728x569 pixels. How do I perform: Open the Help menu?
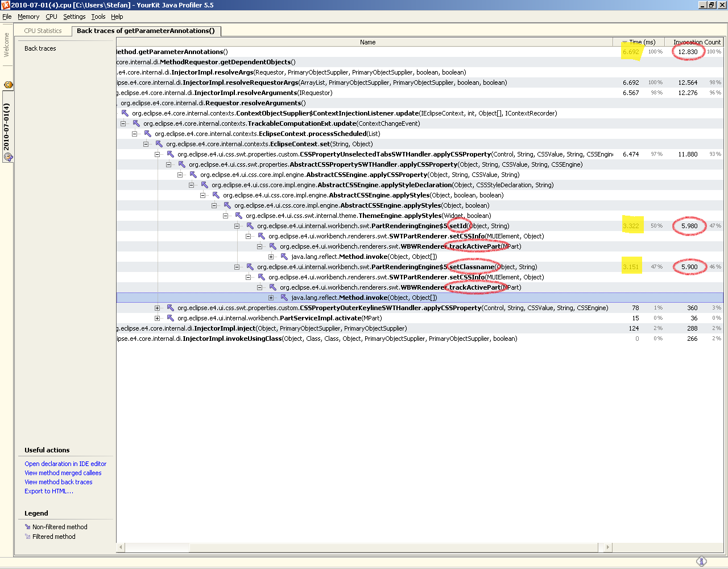pyautogui.click(x=117, y=17)
